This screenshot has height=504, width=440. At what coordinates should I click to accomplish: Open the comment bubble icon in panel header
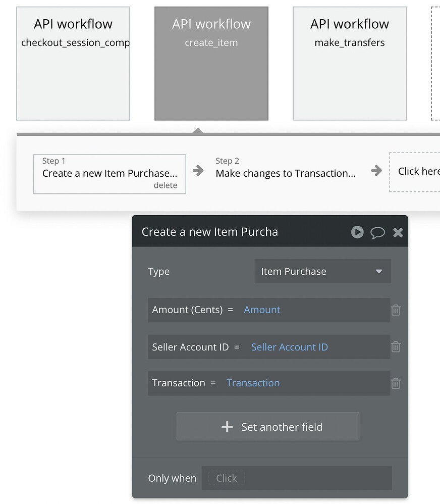coord(377,233)
